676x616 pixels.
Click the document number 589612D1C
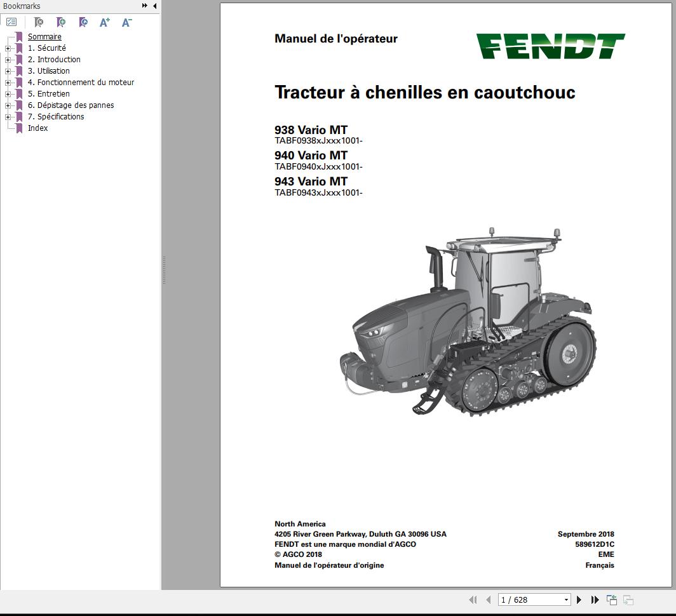(x=595, y=544)
